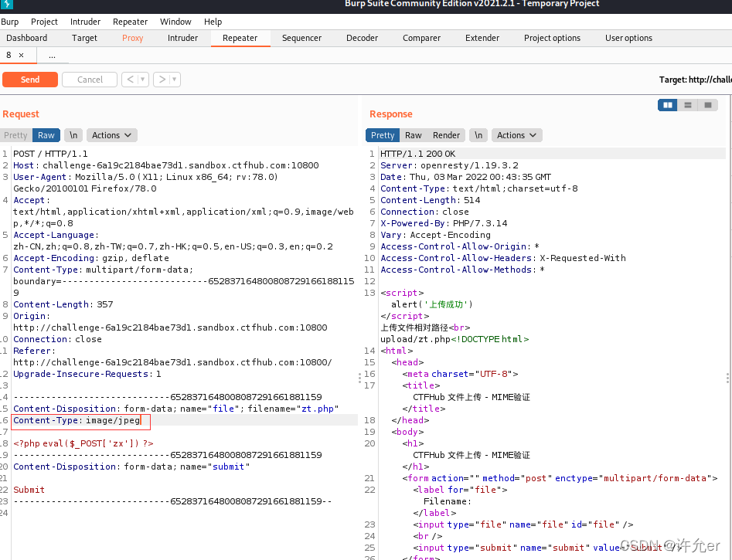Viewport: 732px width, 560px height.
Task: Click upload/zt.php path in response
Action: [x=415, y=339]
